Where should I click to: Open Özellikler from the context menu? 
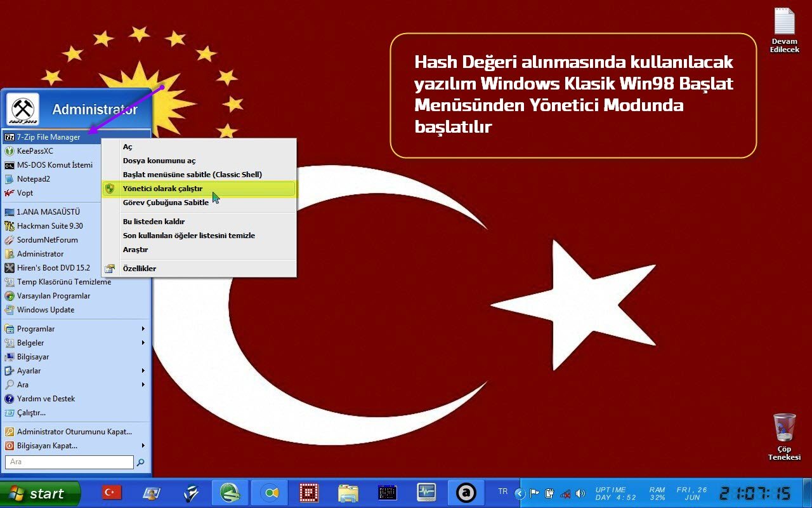[x=199, y=269]
